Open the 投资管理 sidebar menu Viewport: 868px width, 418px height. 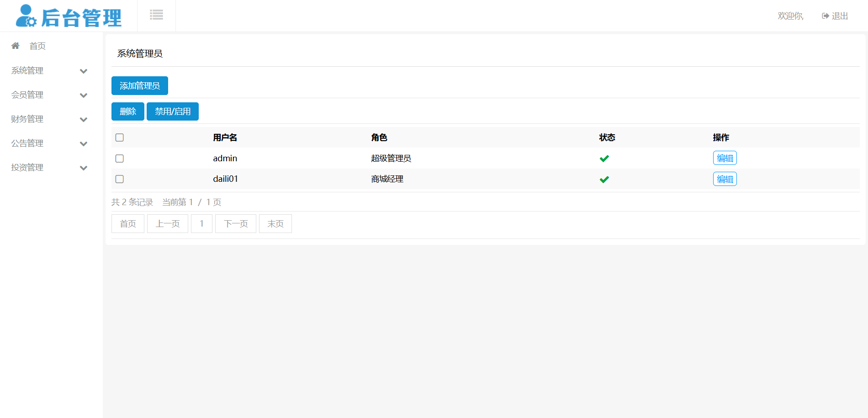click(27, 168)
